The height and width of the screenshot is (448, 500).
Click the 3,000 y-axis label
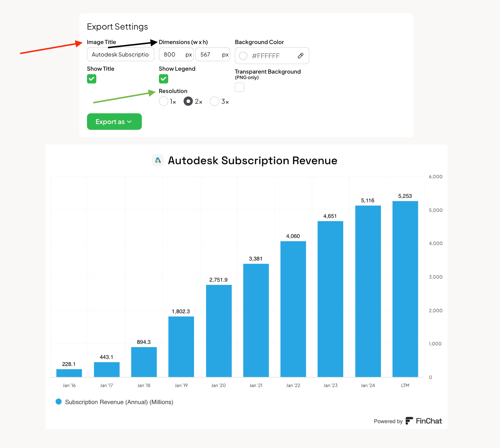click(436, 277)
